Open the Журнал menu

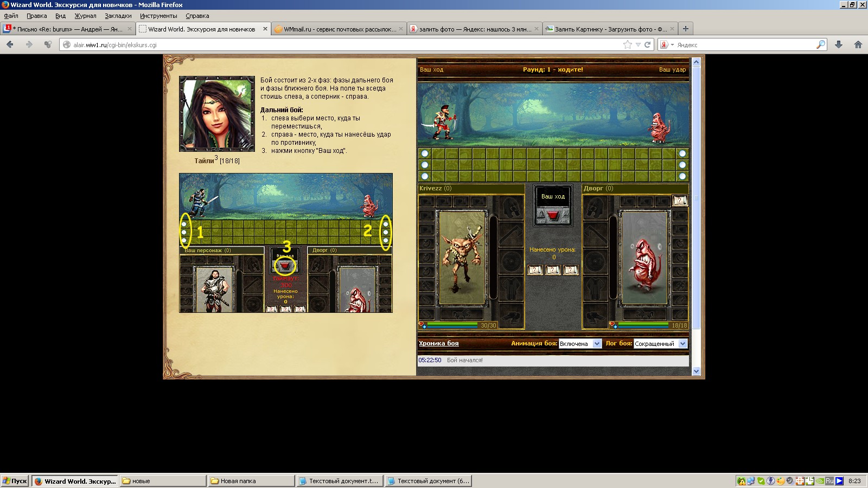pos(85,16)
